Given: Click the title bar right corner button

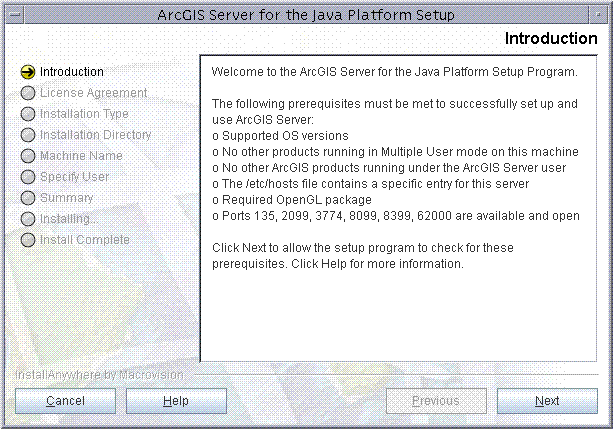Looking at the screenshot, I should 598,15.
